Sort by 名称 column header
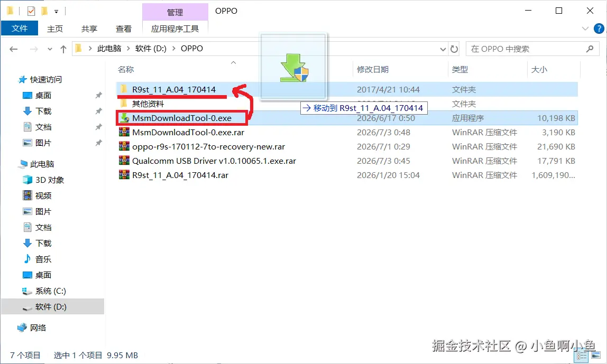 (x=126, y=69)
